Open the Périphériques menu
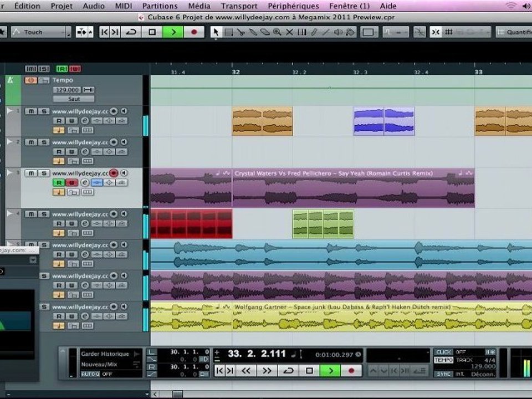This screenshot has width=532, height=399. tap(293, 6)
